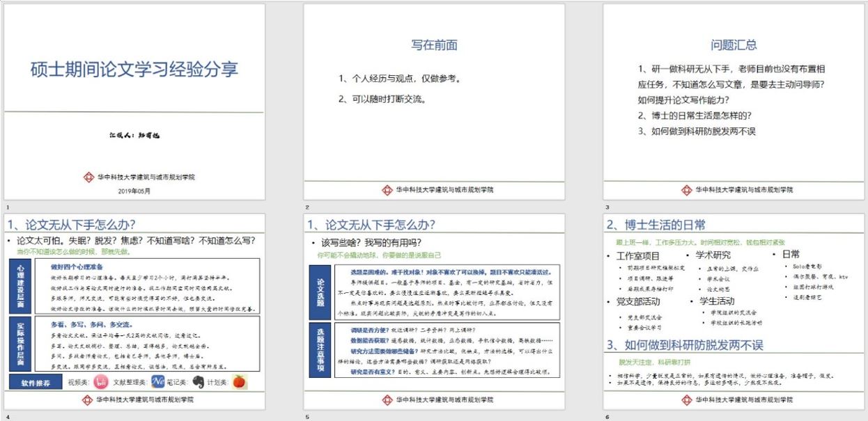Click the university logo on slide 2
The height and width of the screenshot is (421, 868).
(387, 190)
